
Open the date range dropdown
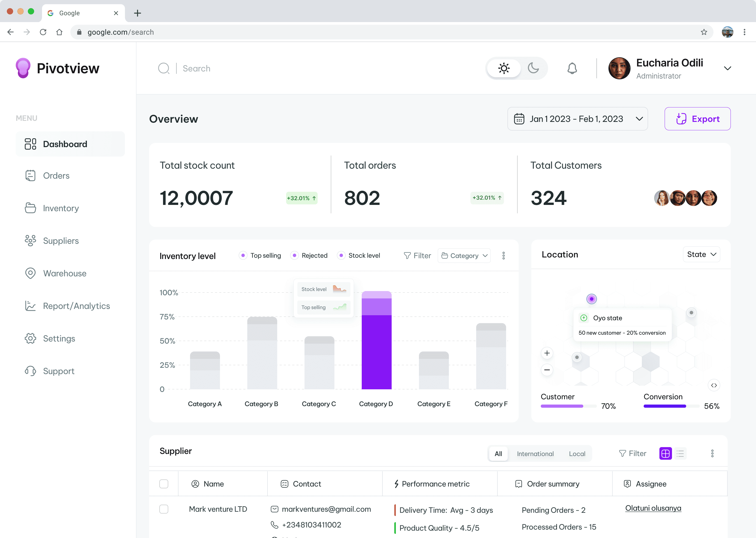(x=577, y=118)
